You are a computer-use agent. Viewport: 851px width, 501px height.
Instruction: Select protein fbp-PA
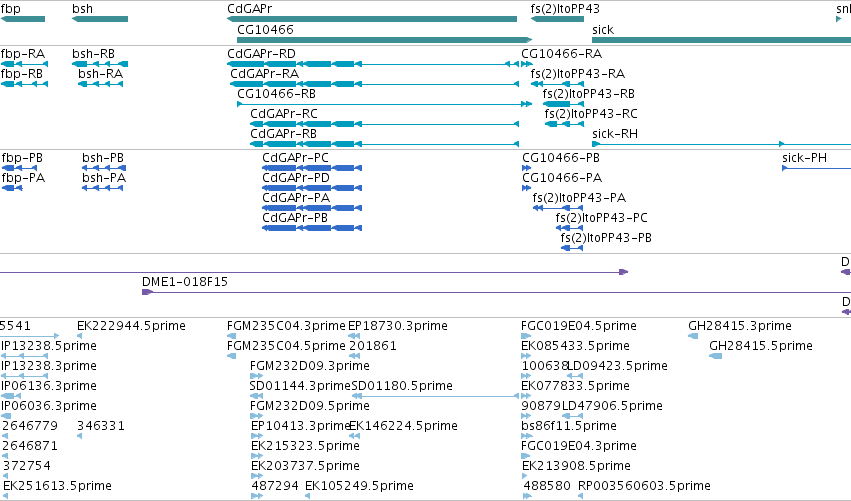pos(23,178)
